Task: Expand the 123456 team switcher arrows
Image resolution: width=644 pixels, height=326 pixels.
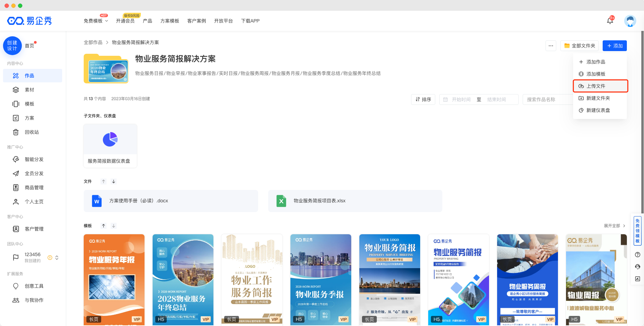Action: point(57,257)
